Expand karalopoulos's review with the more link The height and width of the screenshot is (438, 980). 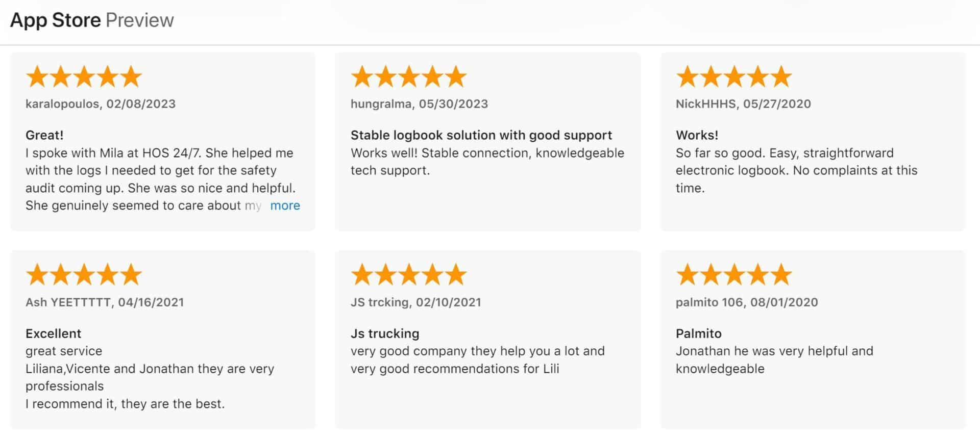(x=285, y=205)
